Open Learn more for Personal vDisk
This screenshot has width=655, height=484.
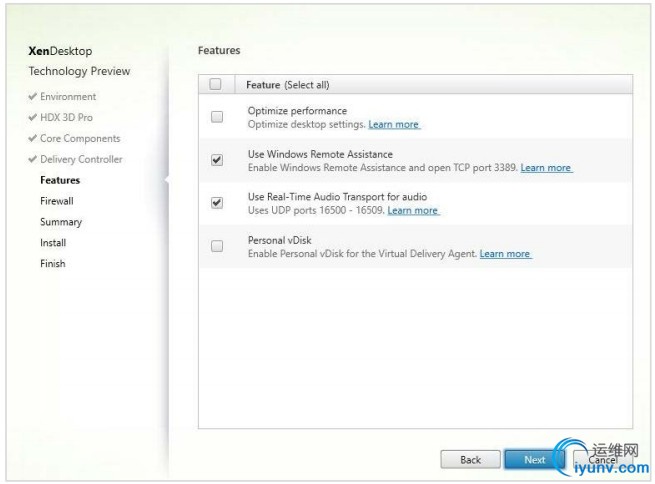pos(505,254)
